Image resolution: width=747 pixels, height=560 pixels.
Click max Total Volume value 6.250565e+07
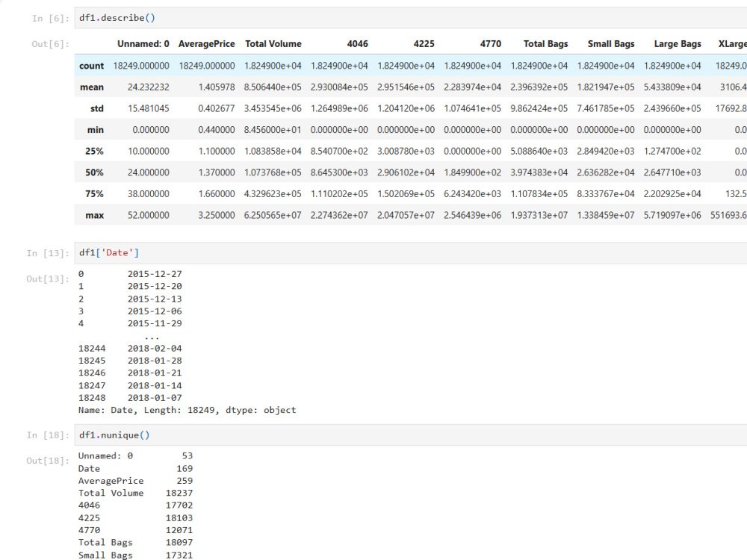pyautogui.click(x=273, y=215)
